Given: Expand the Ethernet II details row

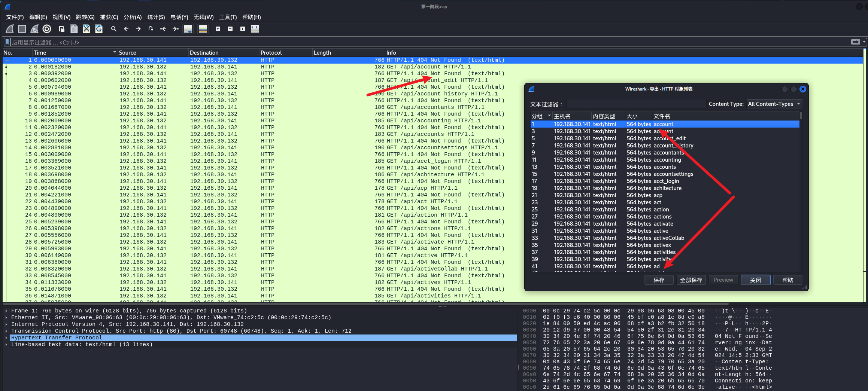Looking at the screenshot, I should click(6, 318).
